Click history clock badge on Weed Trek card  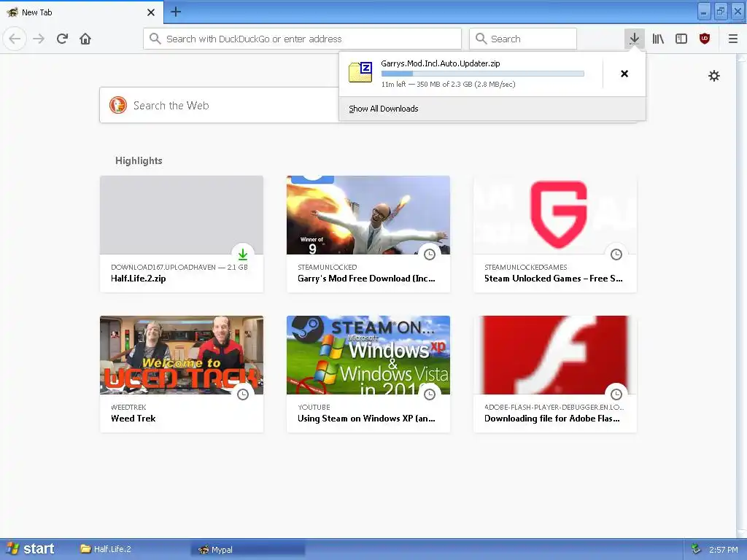click(243, 394)
